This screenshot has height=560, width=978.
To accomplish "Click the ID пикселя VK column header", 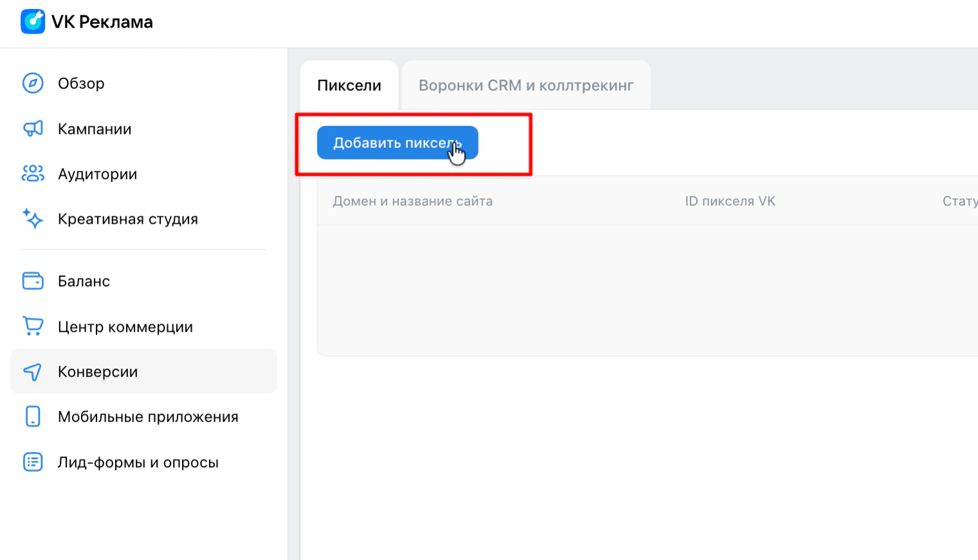I will pos(730,201).
